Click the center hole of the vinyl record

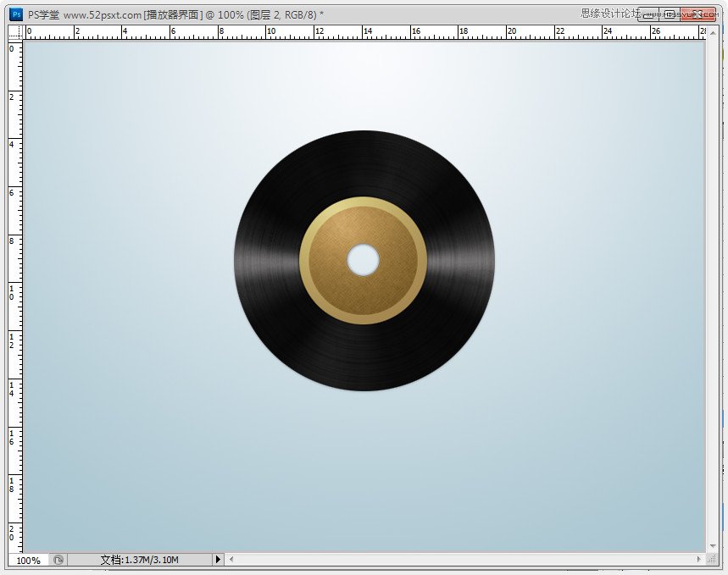363,260
